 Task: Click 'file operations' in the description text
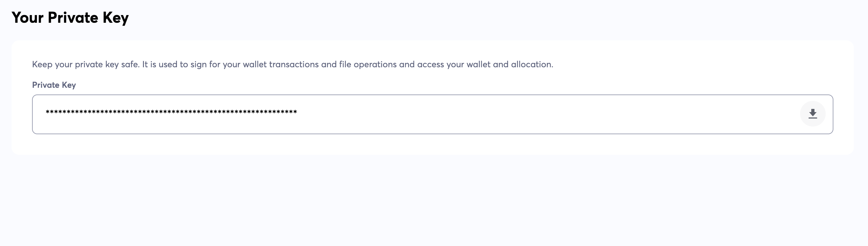click(368, 64)
